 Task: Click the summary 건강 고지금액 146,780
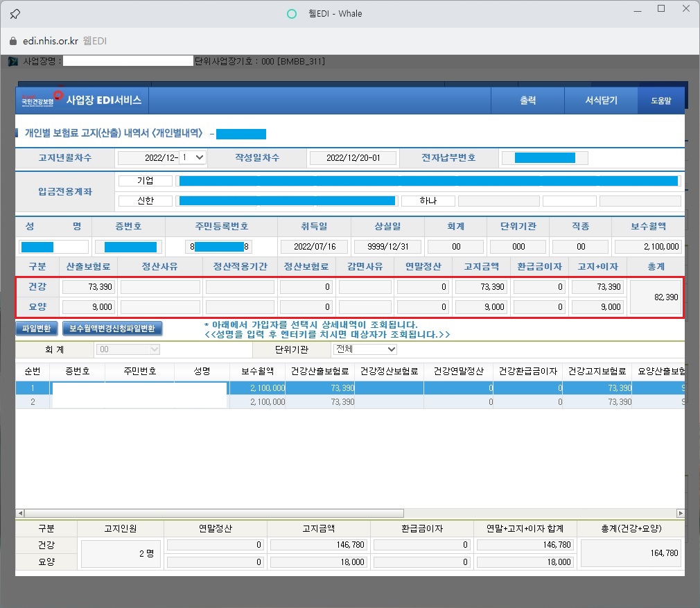coord(318,545)
